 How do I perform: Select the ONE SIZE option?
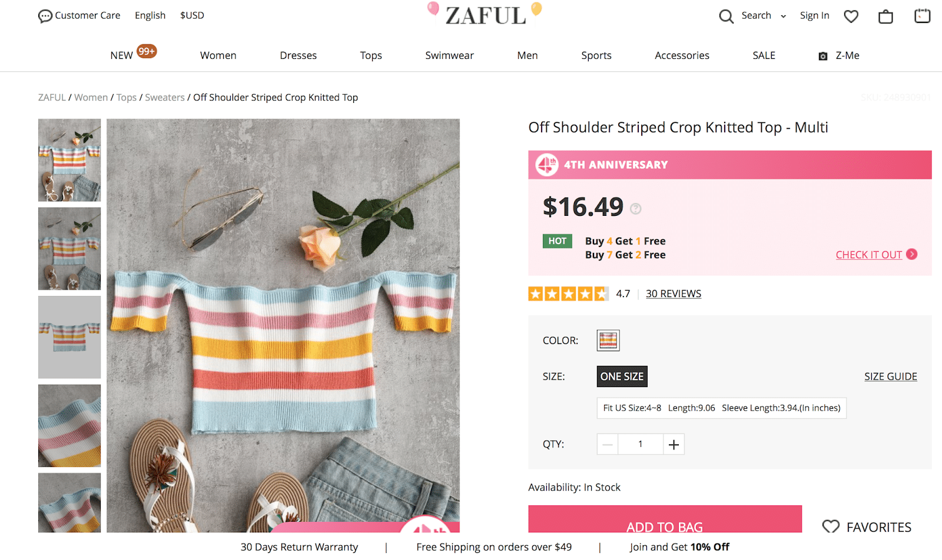[622, 376]
